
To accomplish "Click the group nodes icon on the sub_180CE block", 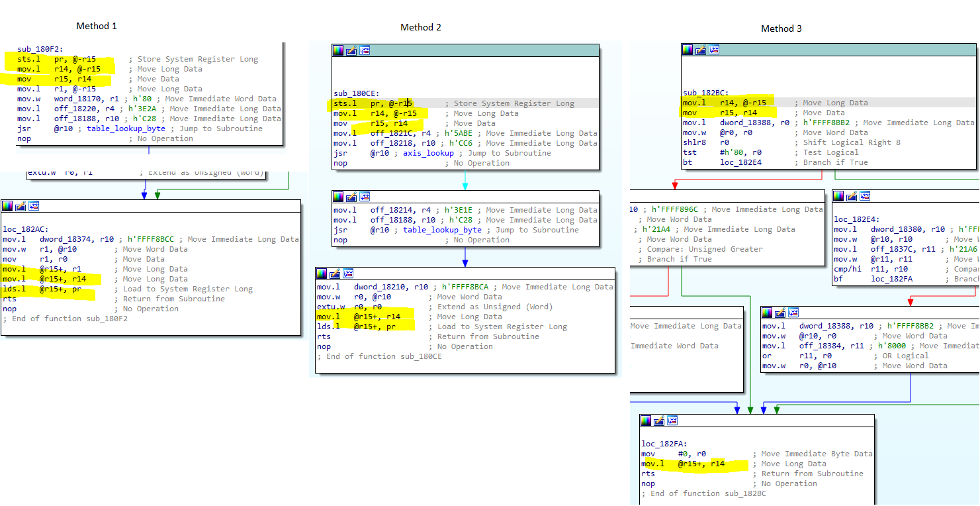I will click(364, 50).
